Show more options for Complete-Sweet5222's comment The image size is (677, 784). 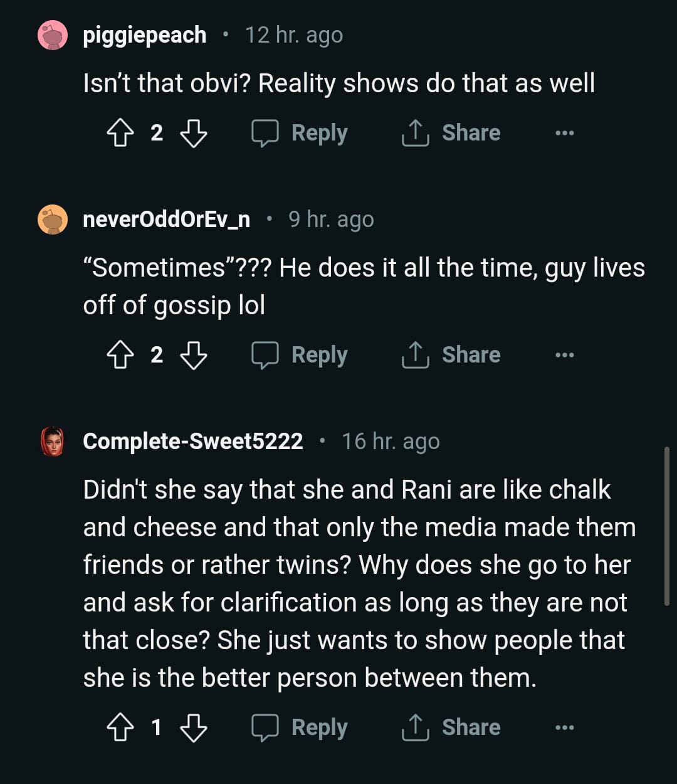tap(564, 728)
